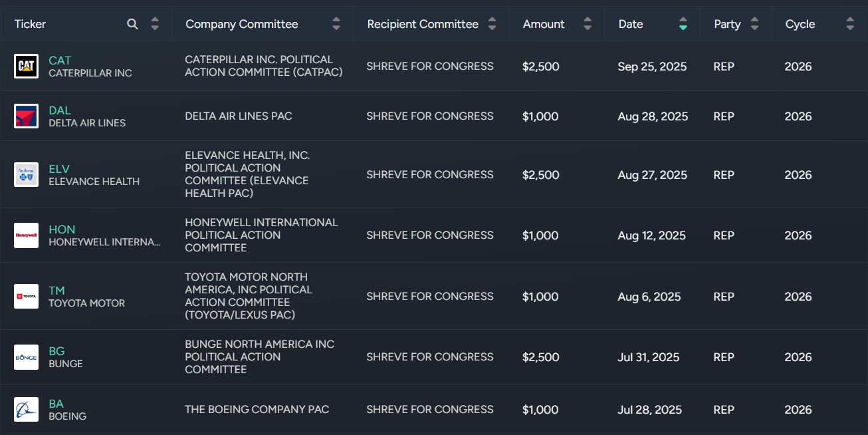Viewport: 868px width, 435px height.
Task: Click the search magnifier in Ticker header
Action: click(132, 24)
